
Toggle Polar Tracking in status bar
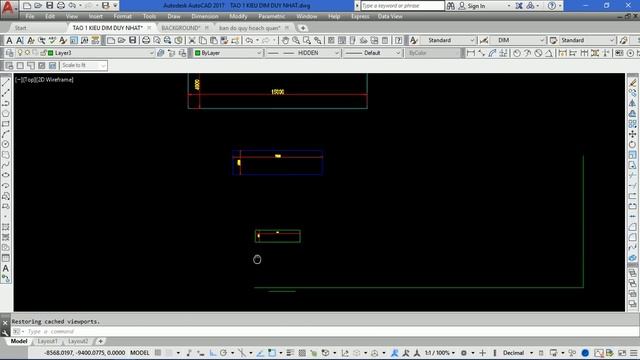coord(223,353)
